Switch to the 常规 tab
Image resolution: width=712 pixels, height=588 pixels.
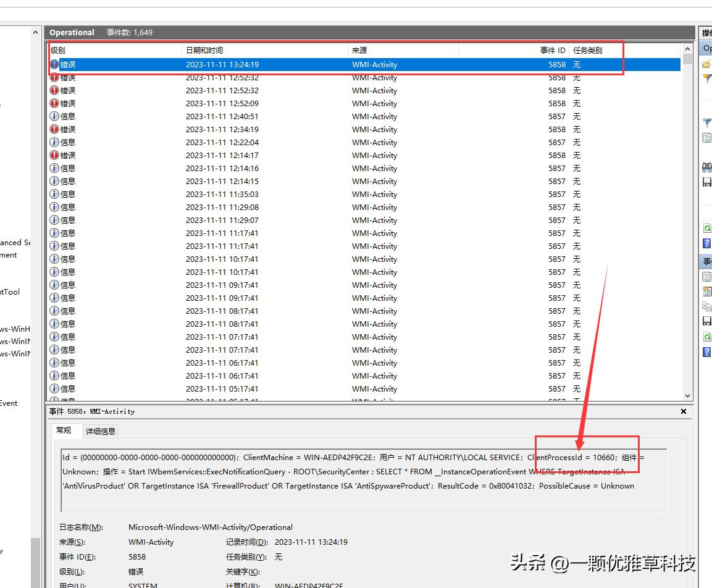tap(64, 431)
